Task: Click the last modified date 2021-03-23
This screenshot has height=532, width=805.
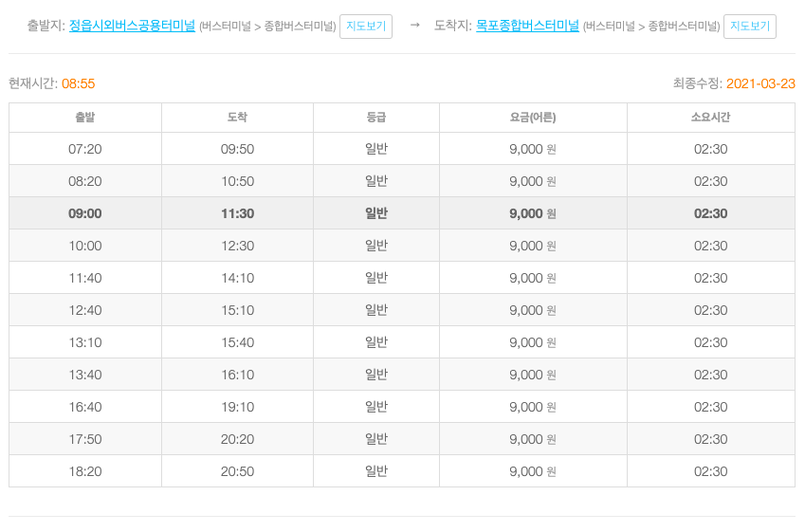Action: tap(760, 83)
